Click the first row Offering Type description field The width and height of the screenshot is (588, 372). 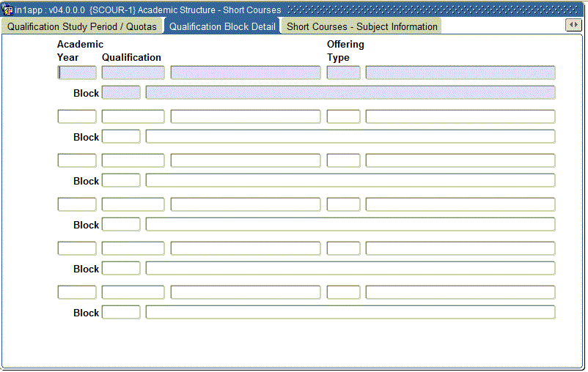click(x=460, y=72)
